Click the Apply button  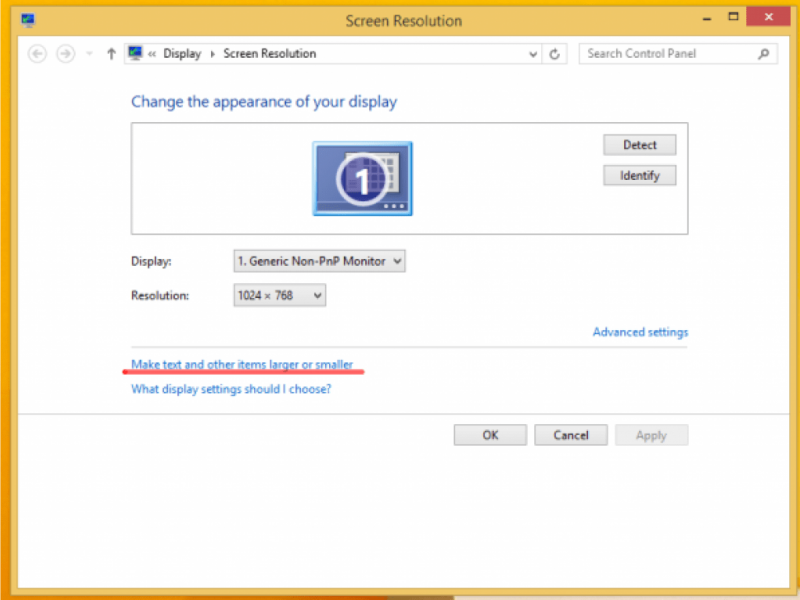(x=652, y=435)
